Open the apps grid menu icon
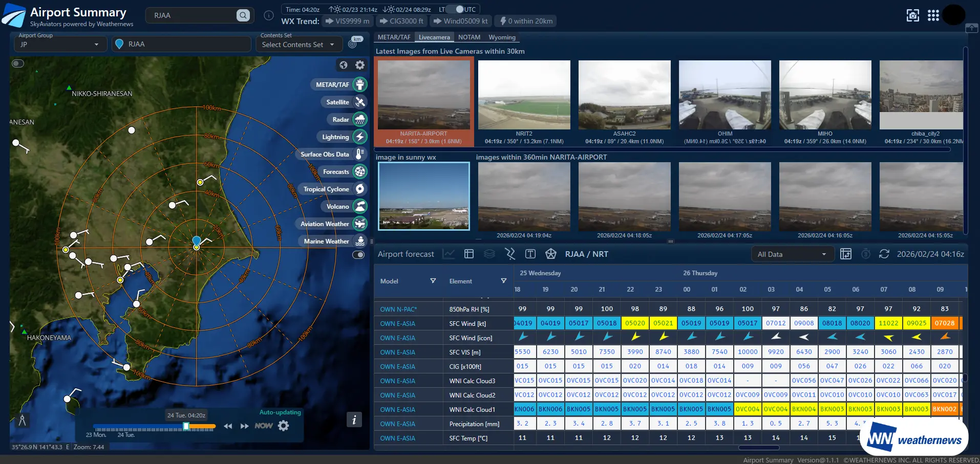 (x=933, y=15)
